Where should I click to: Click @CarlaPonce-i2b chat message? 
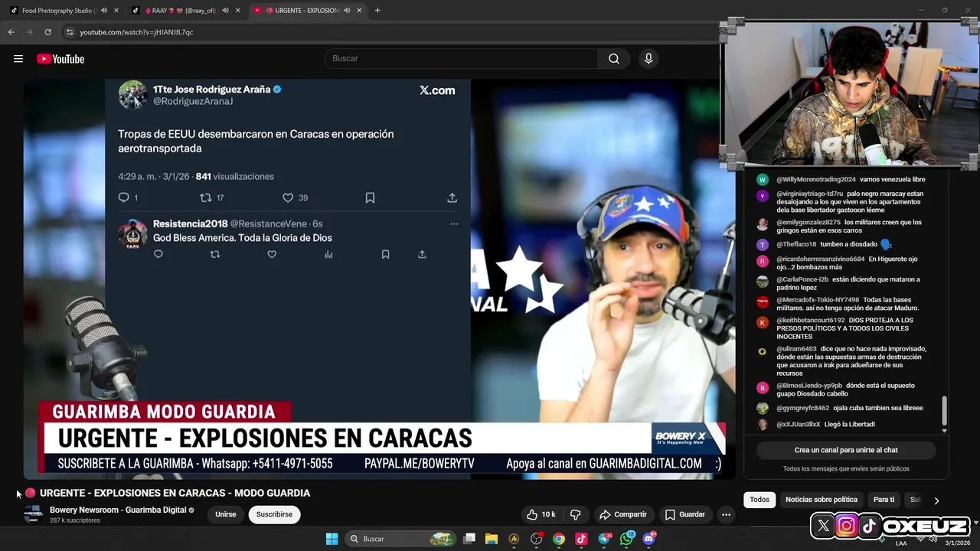[848, 283]
